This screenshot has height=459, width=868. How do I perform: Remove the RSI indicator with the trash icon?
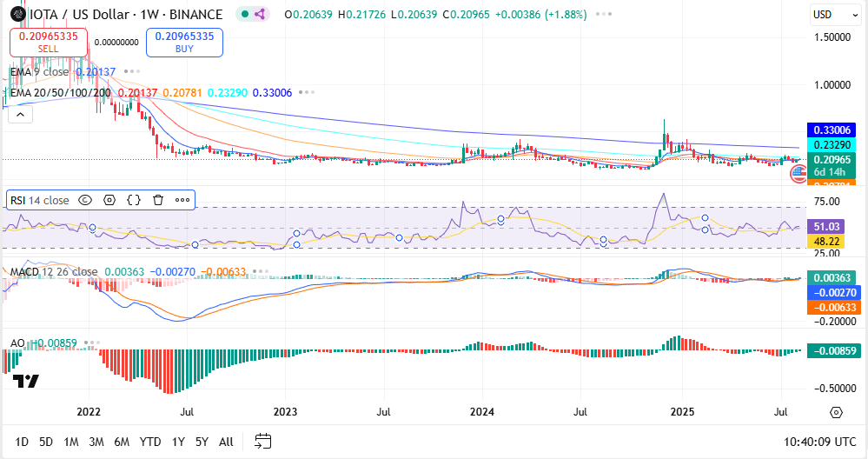[158, 201]
